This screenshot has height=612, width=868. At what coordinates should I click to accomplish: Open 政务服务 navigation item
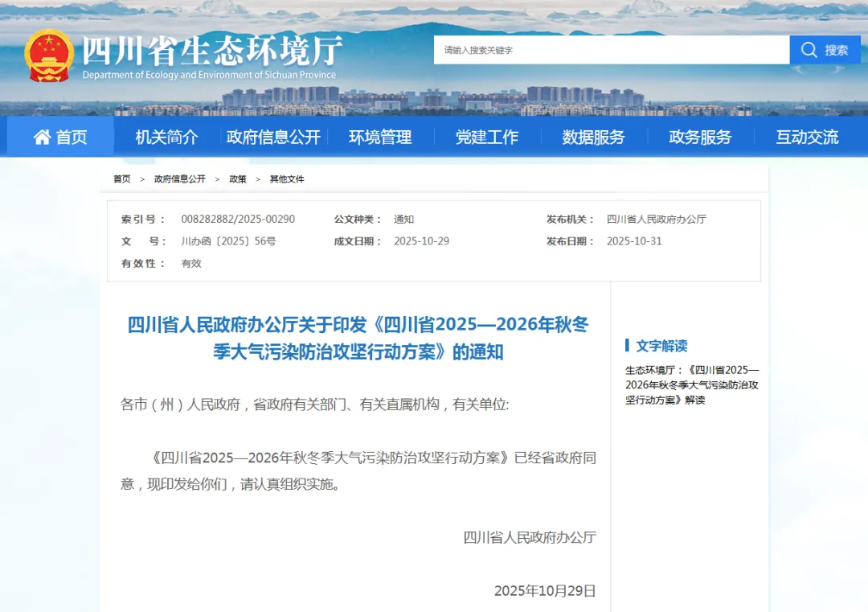(700, 138)
